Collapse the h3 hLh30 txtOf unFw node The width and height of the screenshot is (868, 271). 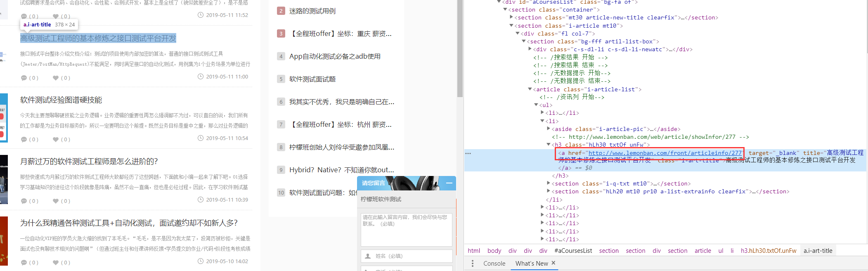coord(549,145)
